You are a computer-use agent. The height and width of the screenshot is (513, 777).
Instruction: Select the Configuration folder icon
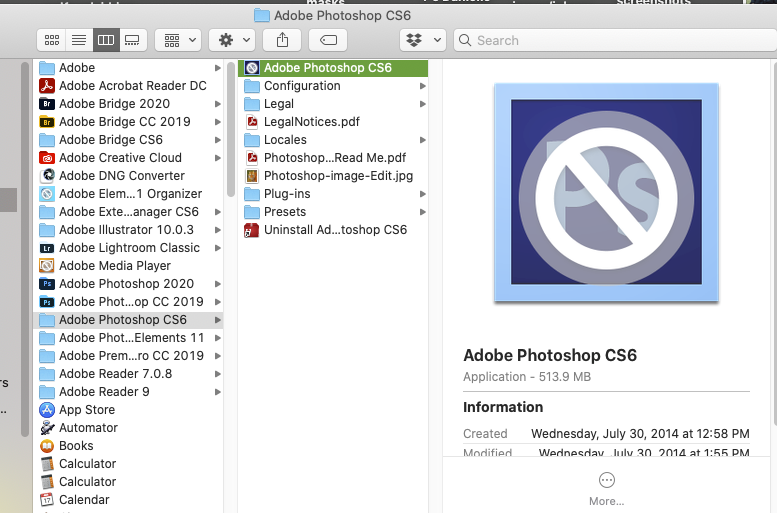click(x=252, y=86)
